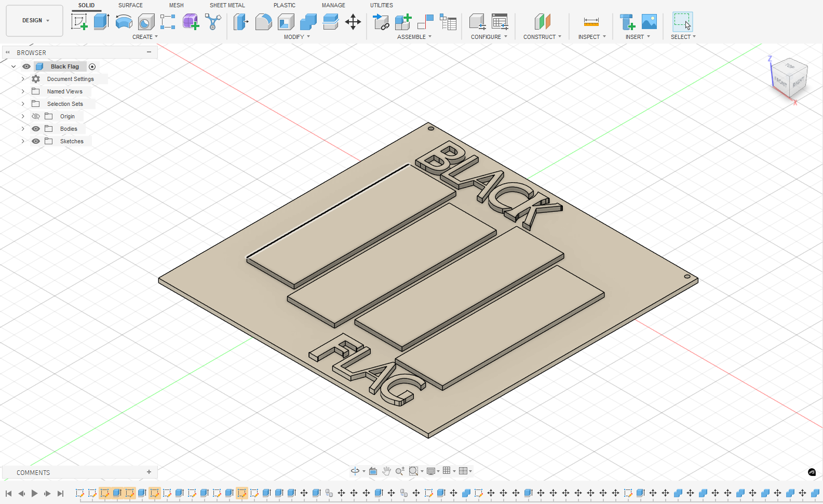Viewport: 823px width, 504px height.
Task: Hide the Bodies folder
Action: [x=36, y=129]
